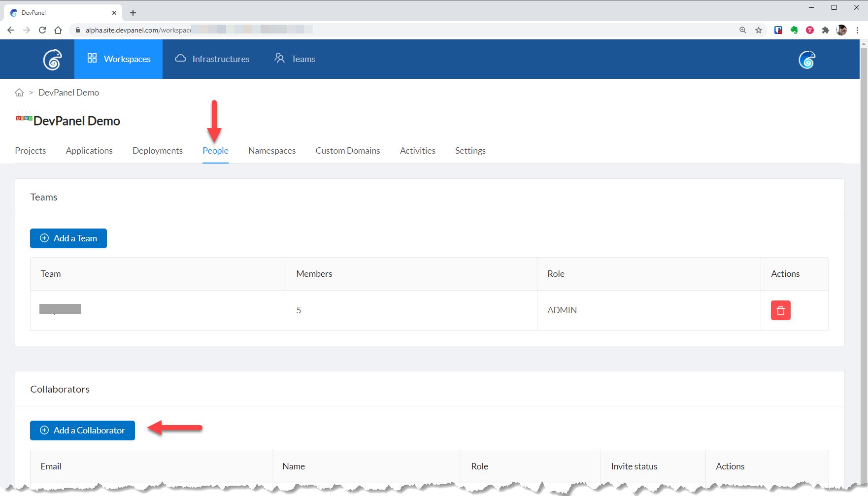This screenshot has height=496, width=868.
Task: Open the user avatar in top-right header
Action: 806,60
